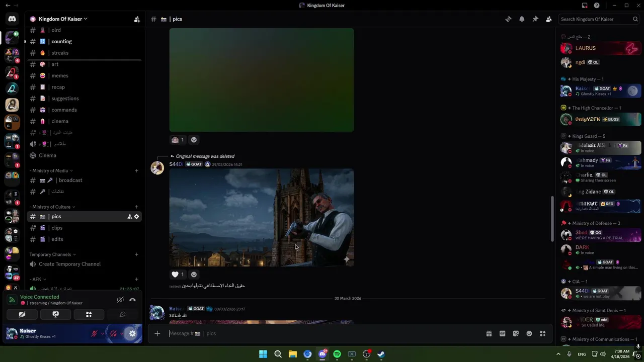The width and height of the screenshot is (644, 362).
Task: Toggle the reaction under the green image
Action: coord(178,140)
